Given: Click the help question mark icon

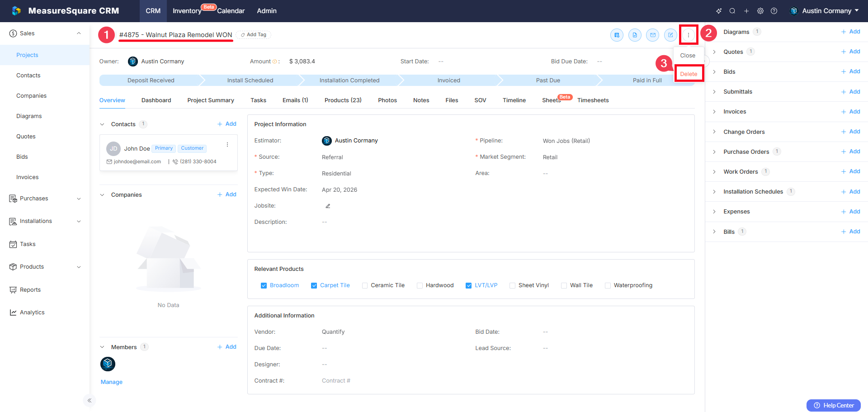Looking at the screenshot, I should click(774, 11).
